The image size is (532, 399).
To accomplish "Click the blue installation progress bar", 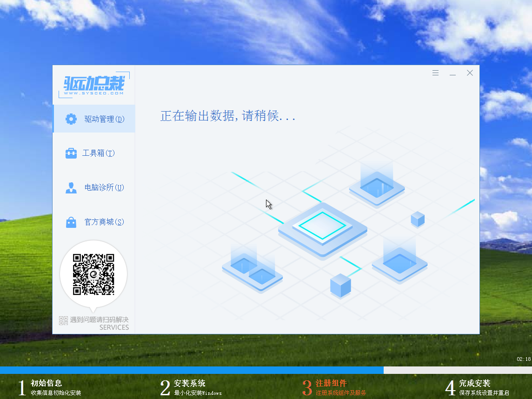I will tap(192, 370).
